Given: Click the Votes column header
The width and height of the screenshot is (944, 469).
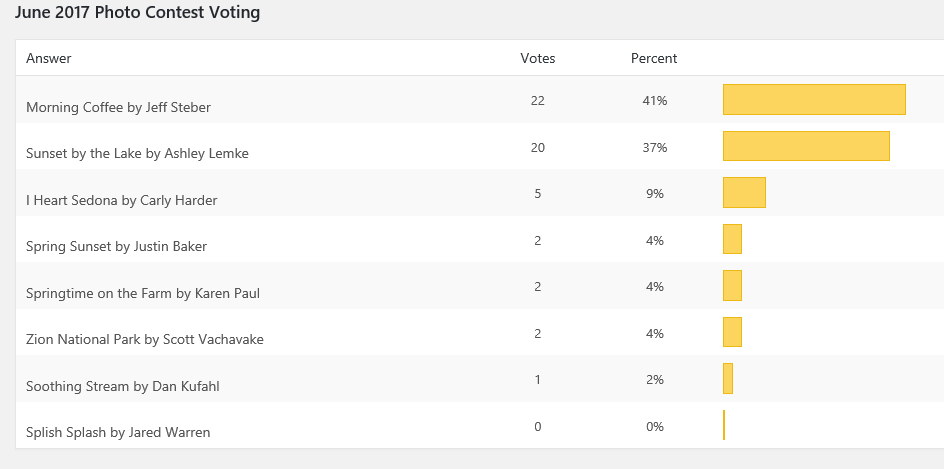Looking at the screenshot, I should 538,59.
